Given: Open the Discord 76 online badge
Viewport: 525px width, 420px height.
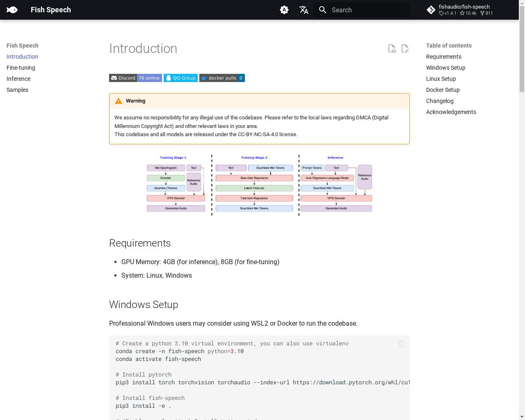Looking at the screenshot, I should click(x=135, y=78).
